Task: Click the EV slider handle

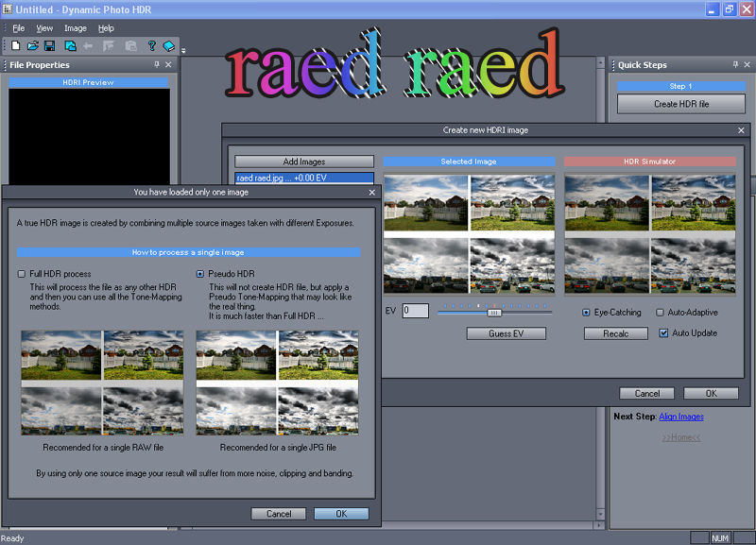Action: coord(494,313)
